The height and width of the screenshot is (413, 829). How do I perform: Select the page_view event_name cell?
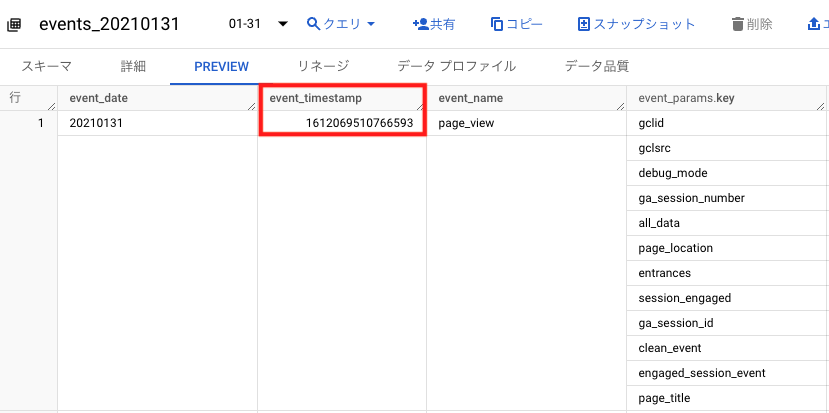[527, 123]
